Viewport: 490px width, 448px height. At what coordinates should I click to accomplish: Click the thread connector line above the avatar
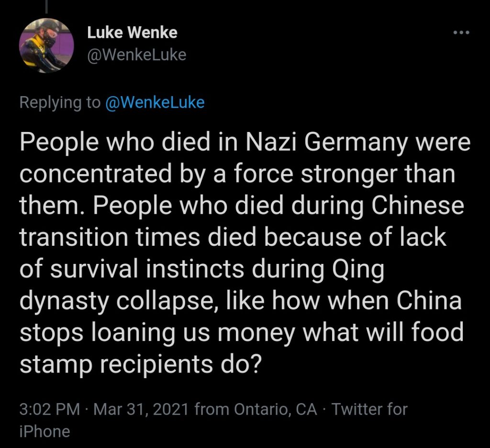tap(46, 6)
